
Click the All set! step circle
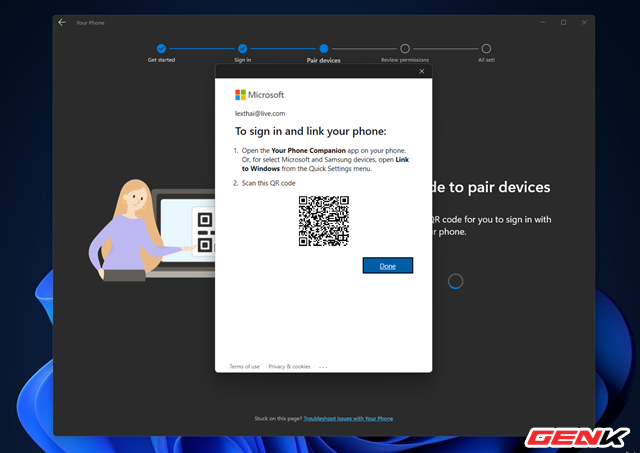pos(486,49)
